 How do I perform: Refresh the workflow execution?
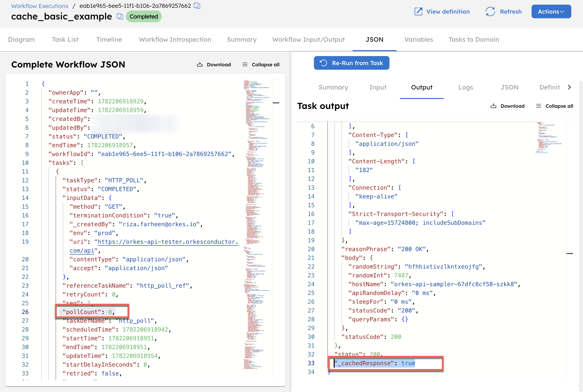coord(503,11)
